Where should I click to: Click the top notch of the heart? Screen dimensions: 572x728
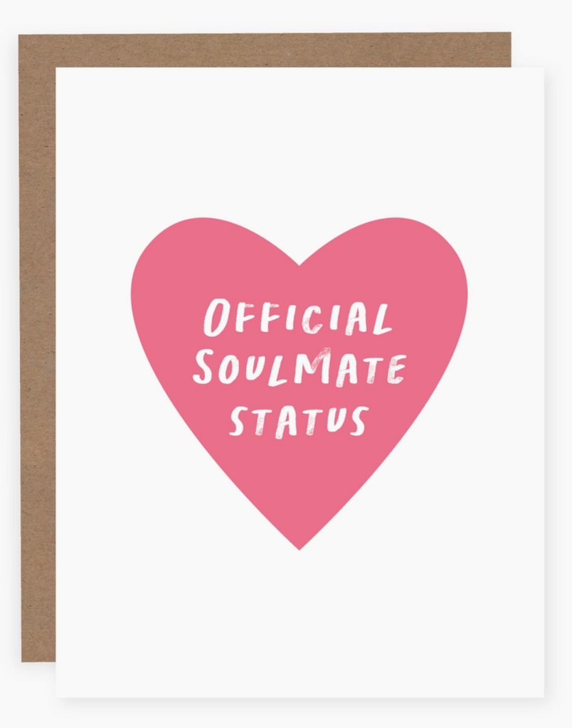point(300,263)
